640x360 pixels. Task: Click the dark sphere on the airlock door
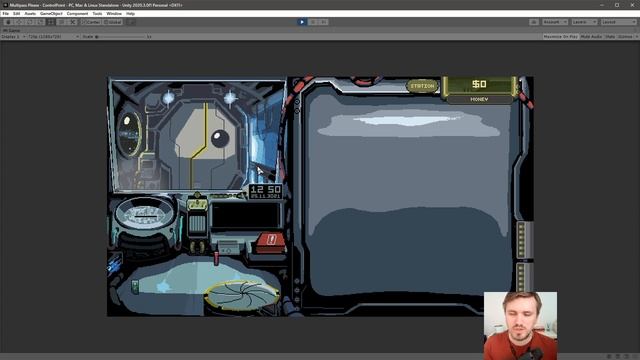coord(220,138)
